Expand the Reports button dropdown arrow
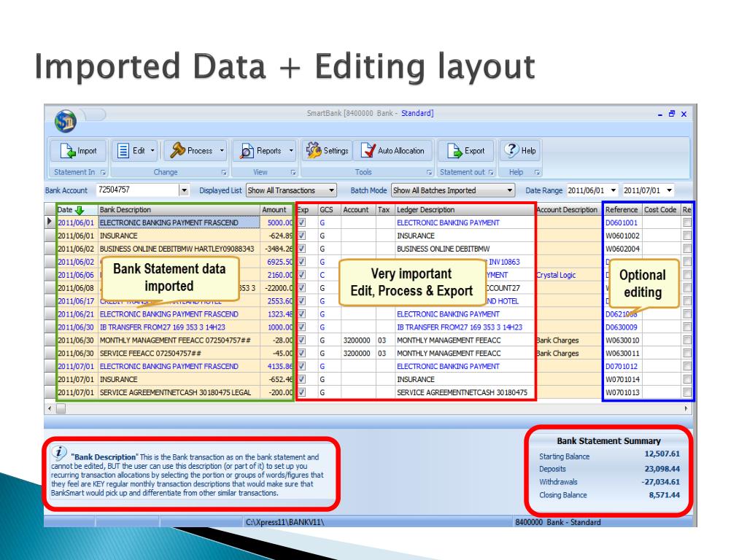 291,150
